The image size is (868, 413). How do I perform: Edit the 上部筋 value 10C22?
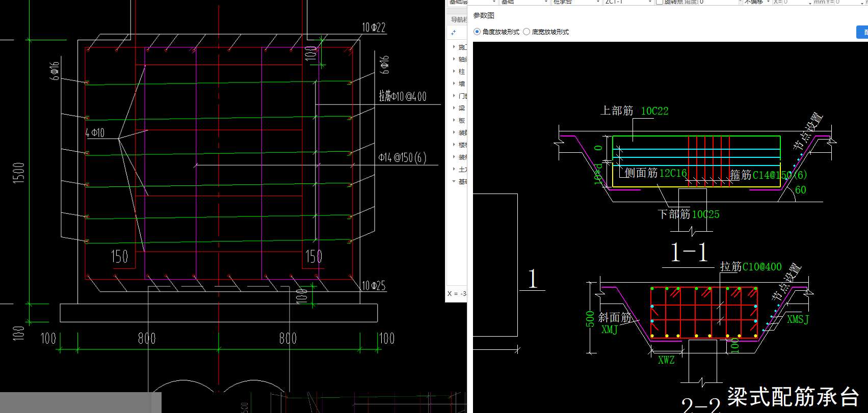pyautogui.click(x=654, y=111)
